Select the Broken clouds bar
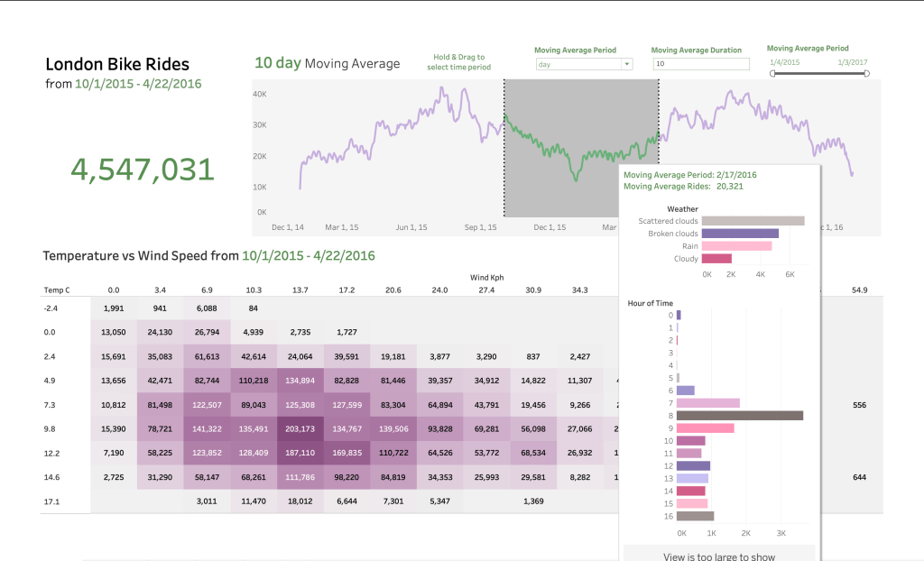 (739, 234)
